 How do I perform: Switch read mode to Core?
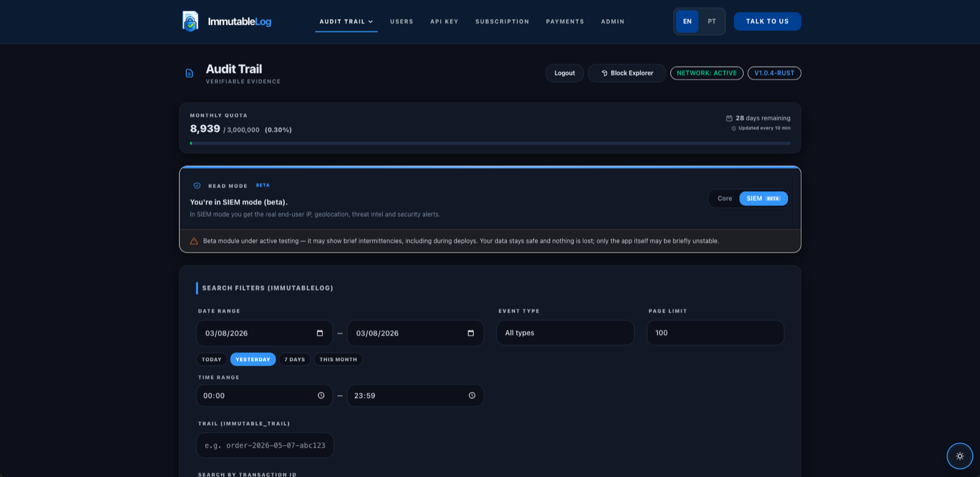click(x=725, y=199)
